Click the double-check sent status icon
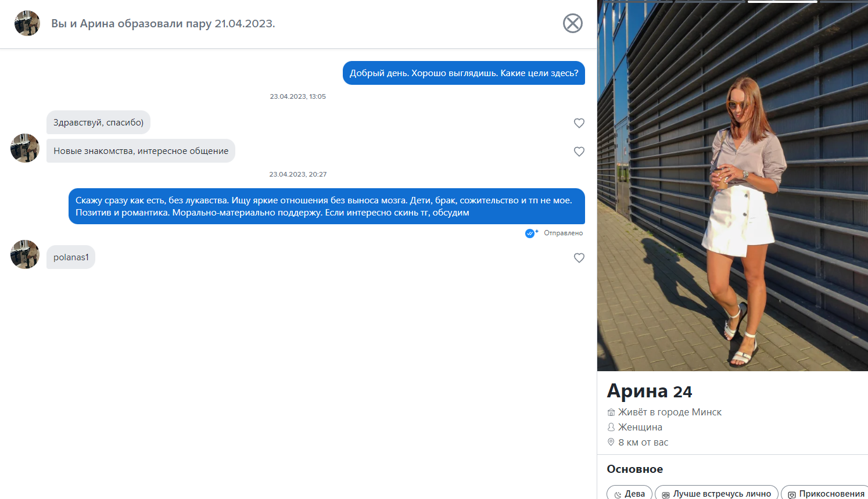This screenshot has height=499, width=868. coord(531,233)
